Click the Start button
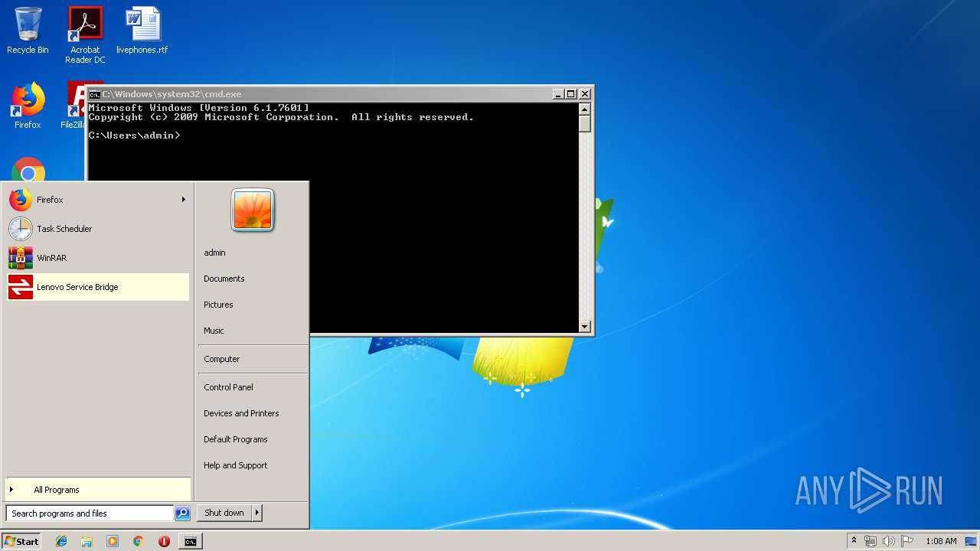 [x=21, y=541]
